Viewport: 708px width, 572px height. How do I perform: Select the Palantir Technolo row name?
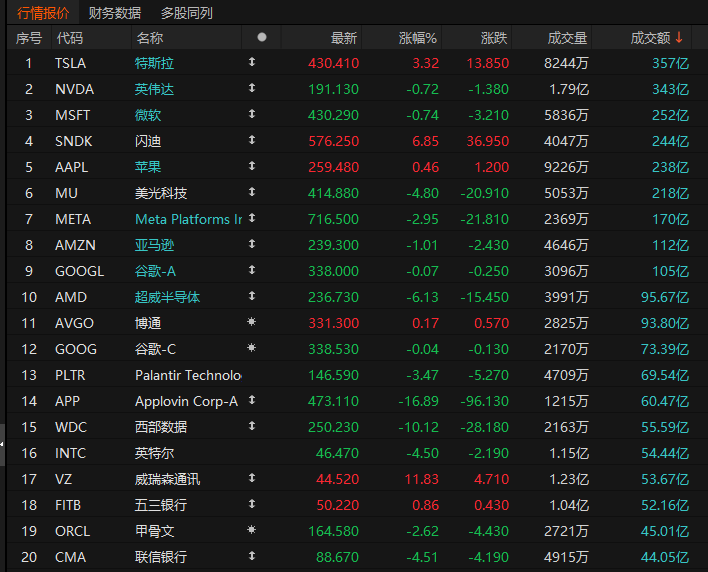coord(188,375)
